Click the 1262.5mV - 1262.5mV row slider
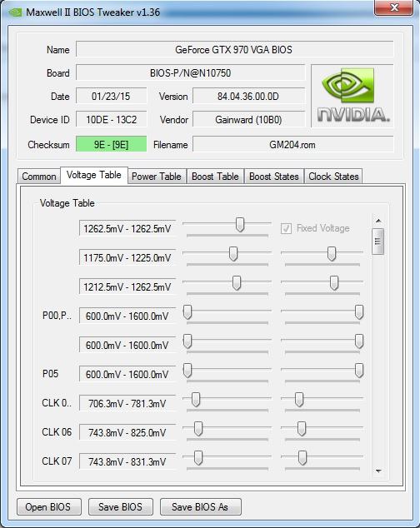 tap(240, 225)
